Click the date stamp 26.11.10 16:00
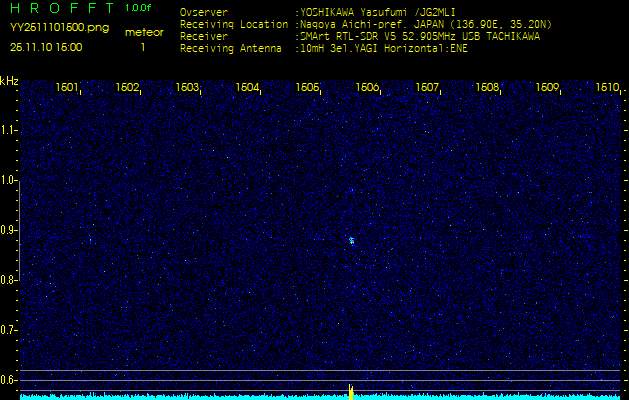 click(x=47, y=46)
